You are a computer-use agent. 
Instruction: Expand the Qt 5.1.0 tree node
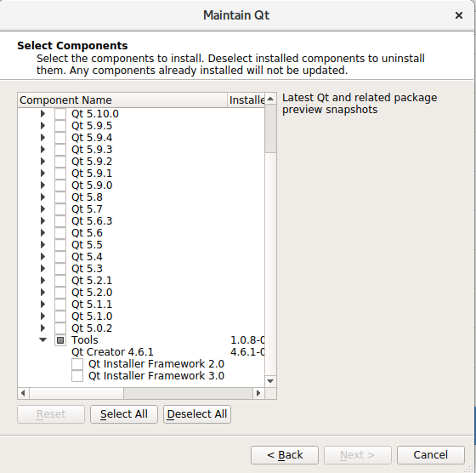42,316
